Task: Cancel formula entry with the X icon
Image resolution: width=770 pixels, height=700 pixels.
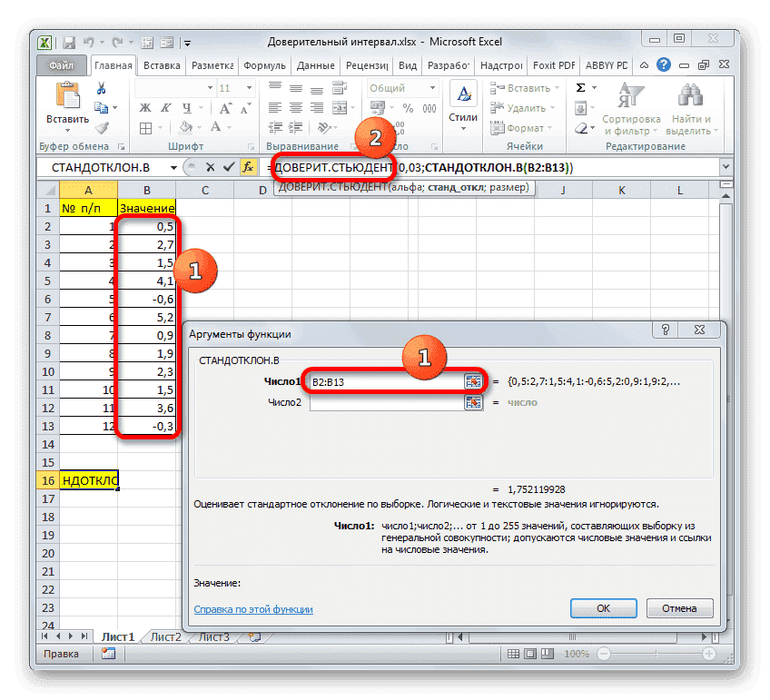Action: (211, 167)
